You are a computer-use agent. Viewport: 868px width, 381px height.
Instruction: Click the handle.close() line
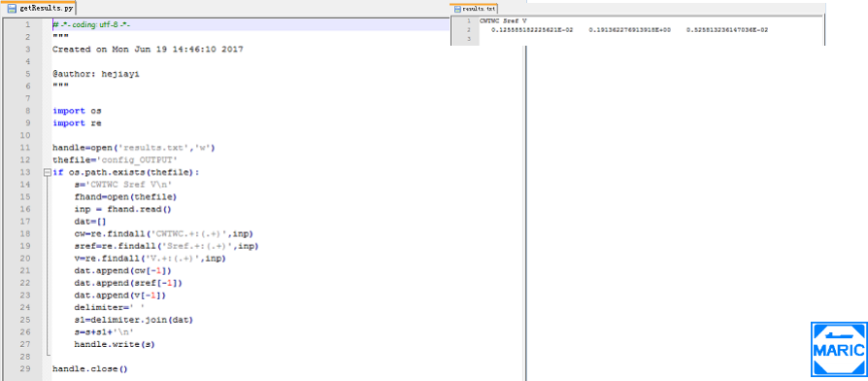tap(90, 368)
